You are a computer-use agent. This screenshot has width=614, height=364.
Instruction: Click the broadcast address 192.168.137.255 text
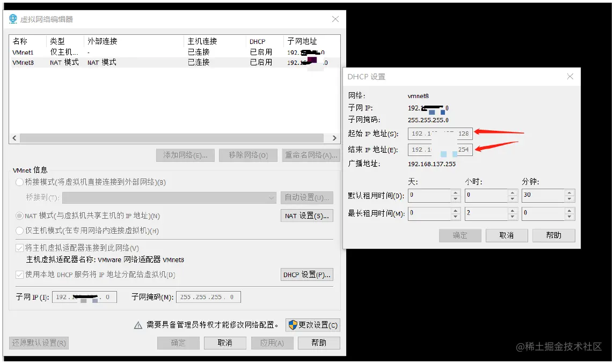click(432, 164)
